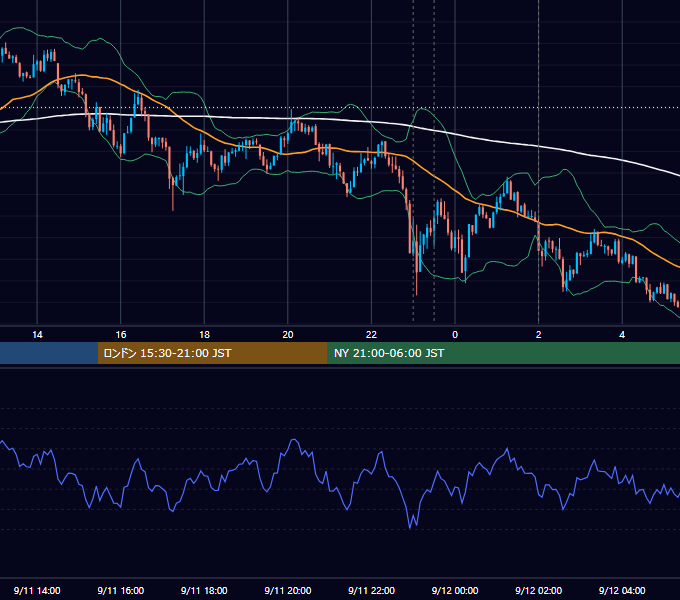Click the 9/11 22:00 time label
The image size is (680, 600).
tap(372, 590)
